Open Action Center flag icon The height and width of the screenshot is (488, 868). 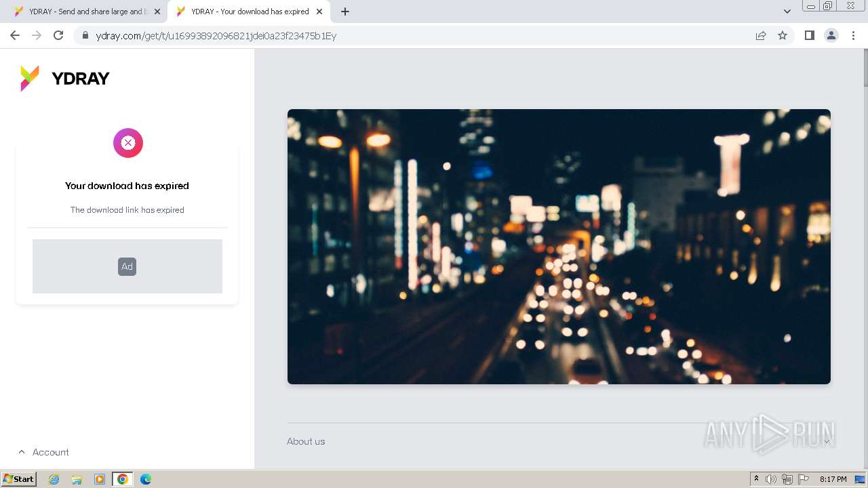point(804,479)
